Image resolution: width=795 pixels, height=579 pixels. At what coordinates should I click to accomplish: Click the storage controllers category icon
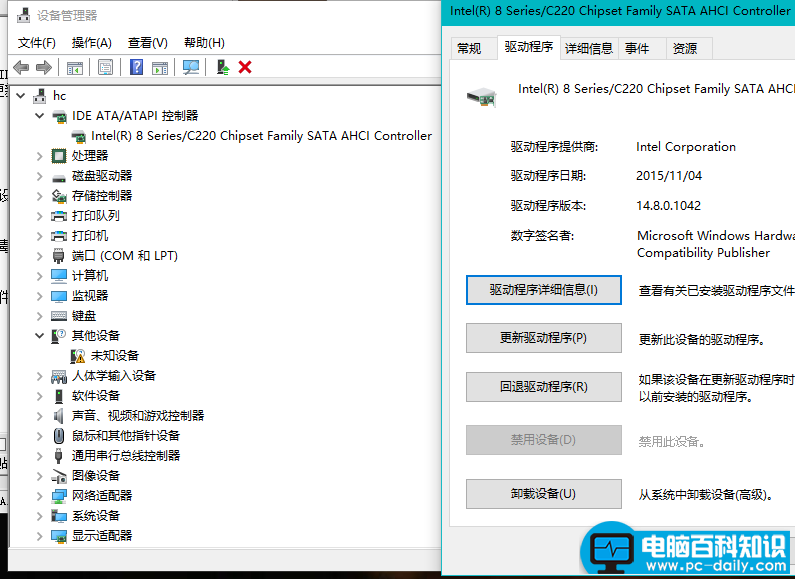pyautogui.click(x=59, y=196)
